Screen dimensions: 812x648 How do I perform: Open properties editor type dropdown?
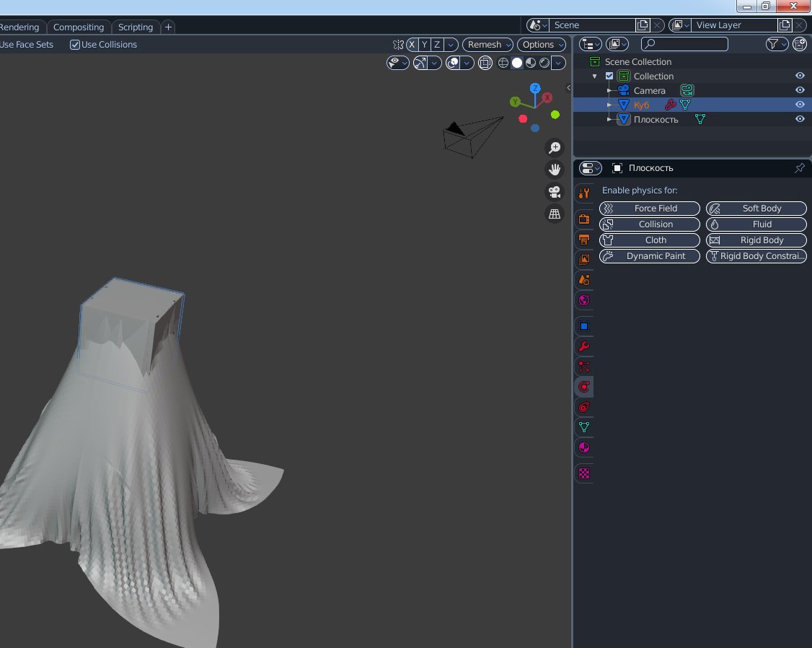(x=591, y=168)
